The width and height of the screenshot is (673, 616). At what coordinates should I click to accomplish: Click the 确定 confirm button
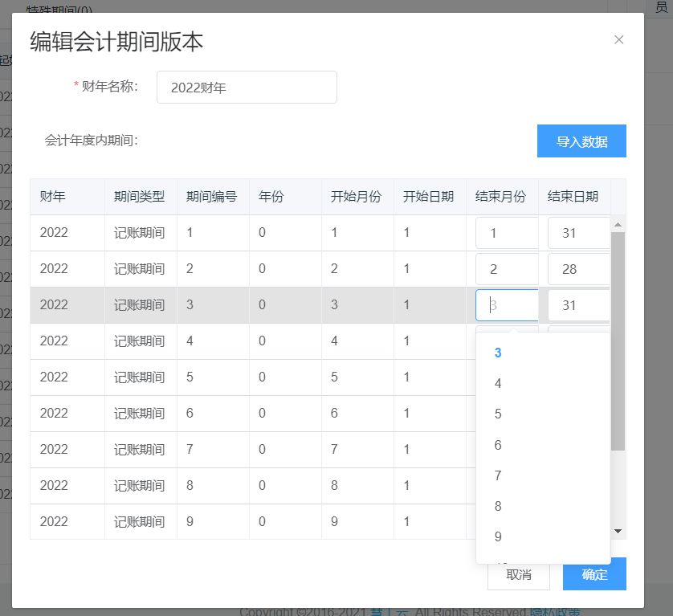[594, 574]
